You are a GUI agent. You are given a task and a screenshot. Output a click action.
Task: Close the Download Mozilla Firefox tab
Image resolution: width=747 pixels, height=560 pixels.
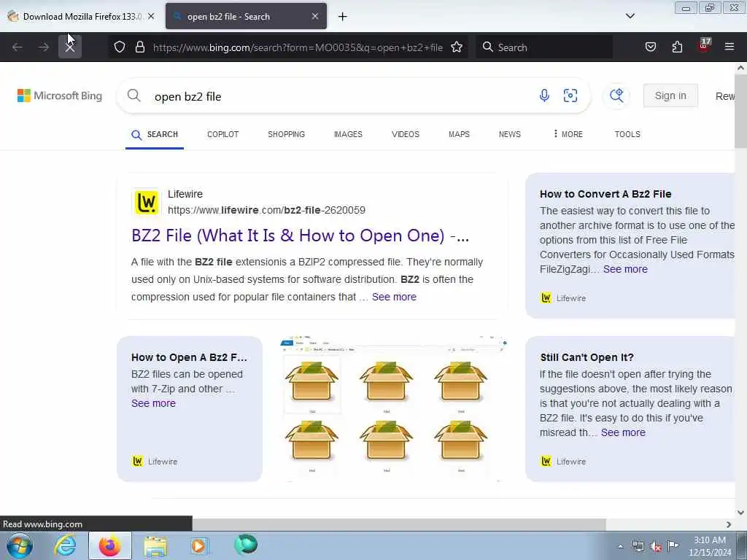coord(151,16)
